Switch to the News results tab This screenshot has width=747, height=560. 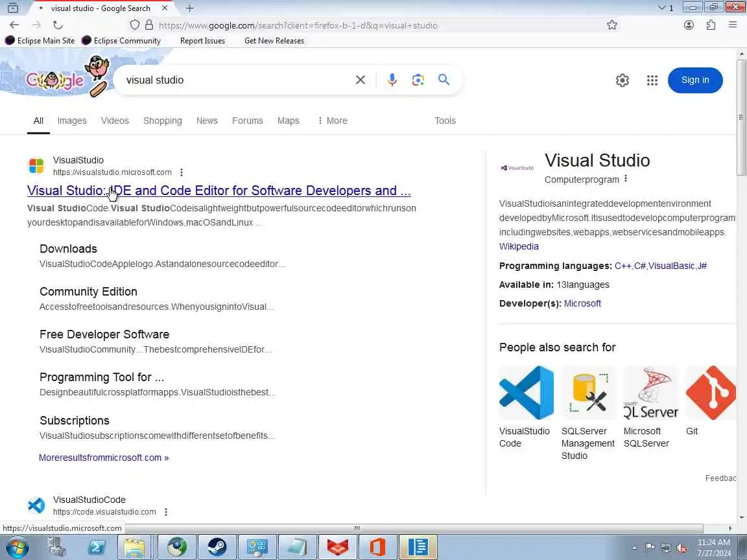(x=207, y=121)
